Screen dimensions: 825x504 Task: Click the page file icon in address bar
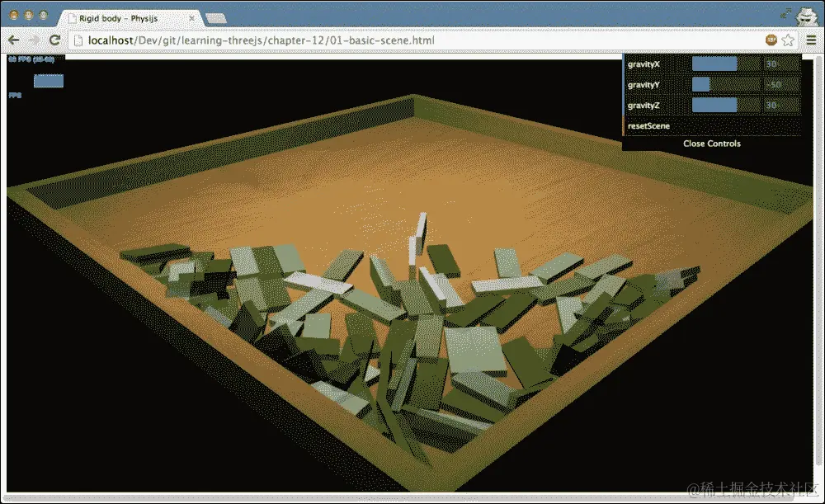tap(78, 40)
